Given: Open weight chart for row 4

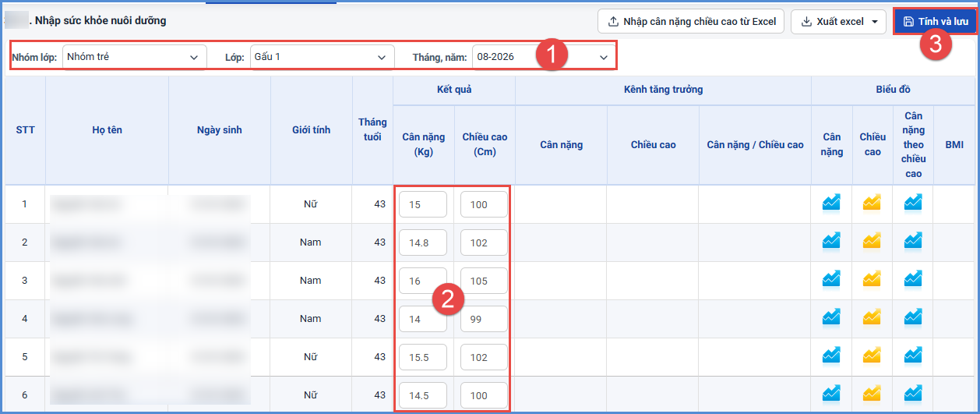Looking at the screenshot, I should point(831,317).
